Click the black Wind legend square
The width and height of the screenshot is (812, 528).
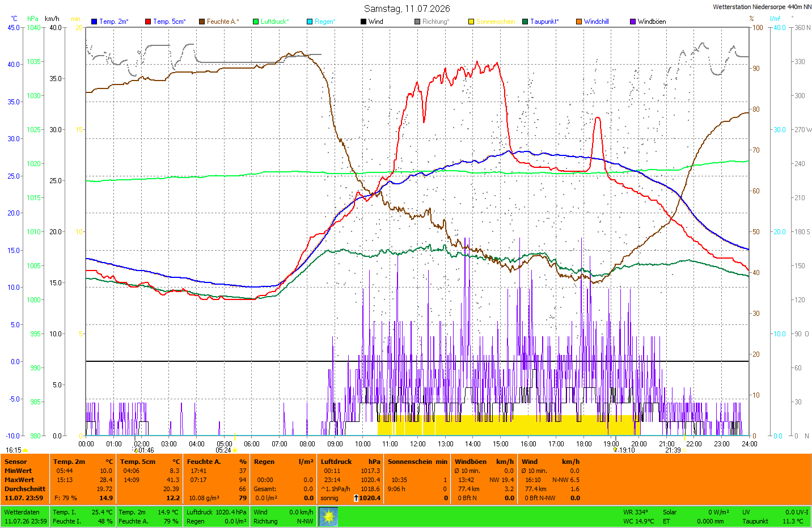point(363,22)
